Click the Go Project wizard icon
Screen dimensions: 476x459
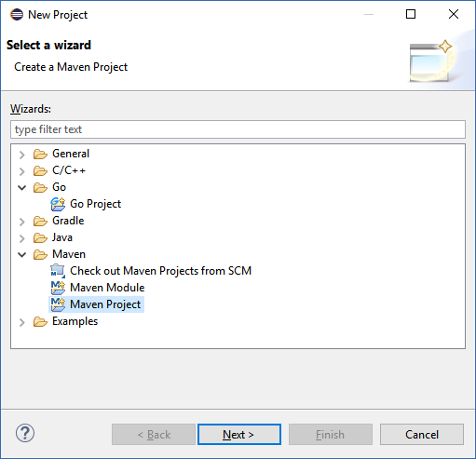coord(58,204)
